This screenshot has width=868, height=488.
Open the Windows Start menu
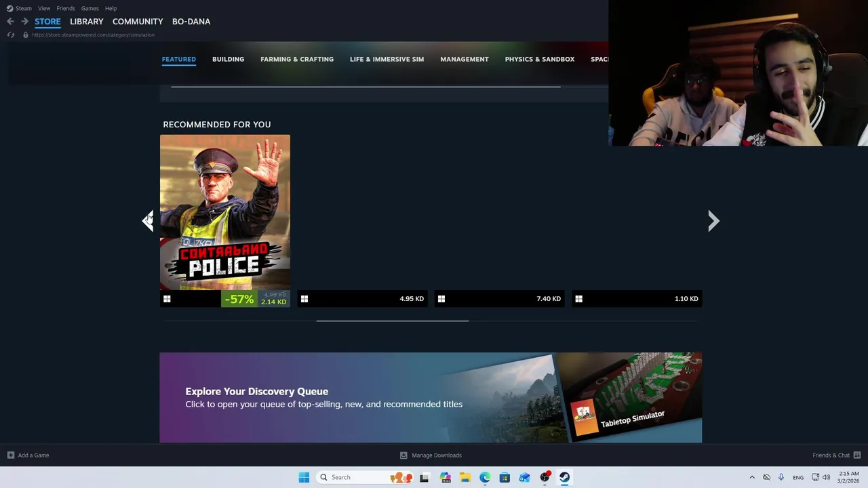click(x=304, y=477)
